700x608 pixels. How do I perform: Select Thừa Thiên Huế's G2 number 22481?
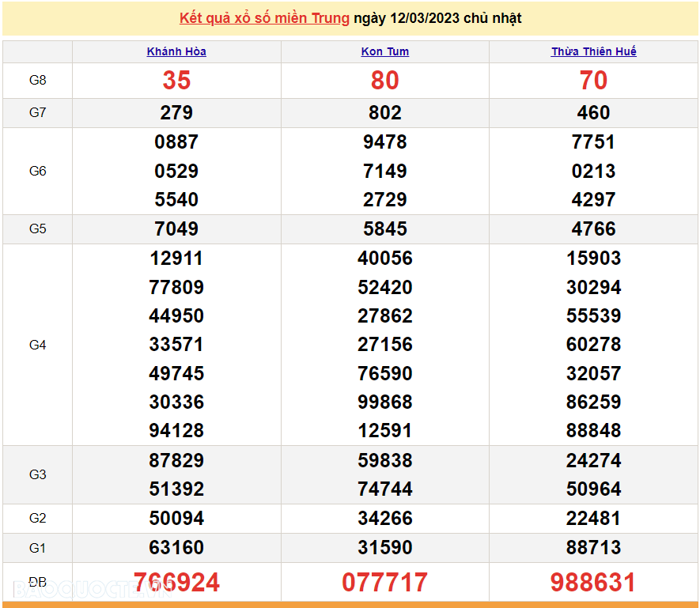coord(593,519)
